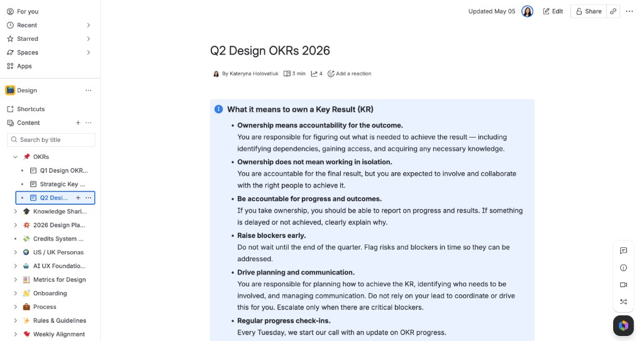
Task: Click the Q2 Design OKRs 2026 title
Action: click(x=270, y=51)
